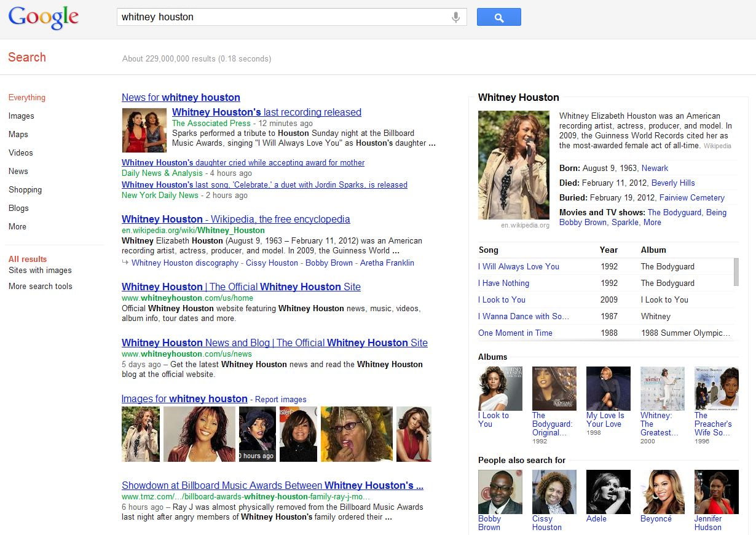Switch to Maps search
The width and height of the screenshot is (756, 535).
point(18,134)
